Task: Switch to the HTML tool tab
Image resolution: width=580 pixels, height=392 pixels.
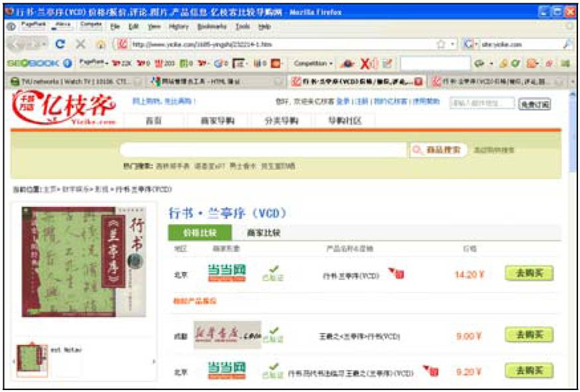Action: coord(215,82)
